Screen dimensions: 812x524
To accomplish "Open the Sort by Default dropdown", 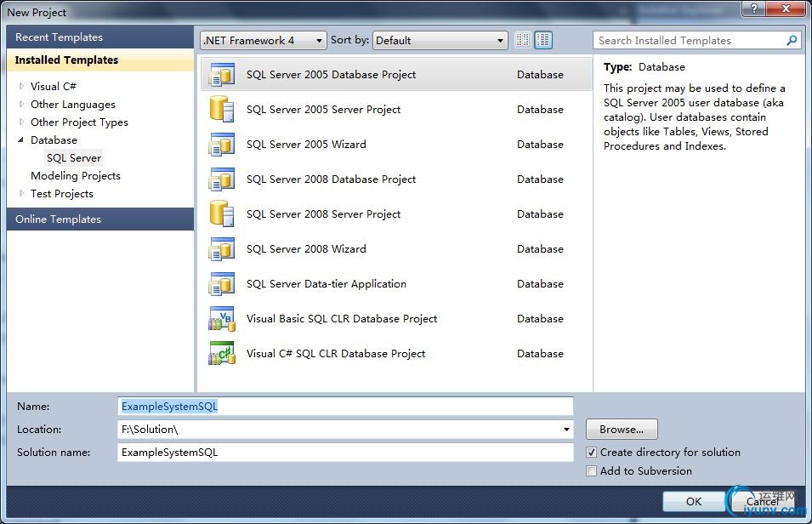I will pyautogui.click(x=440, y=41).
